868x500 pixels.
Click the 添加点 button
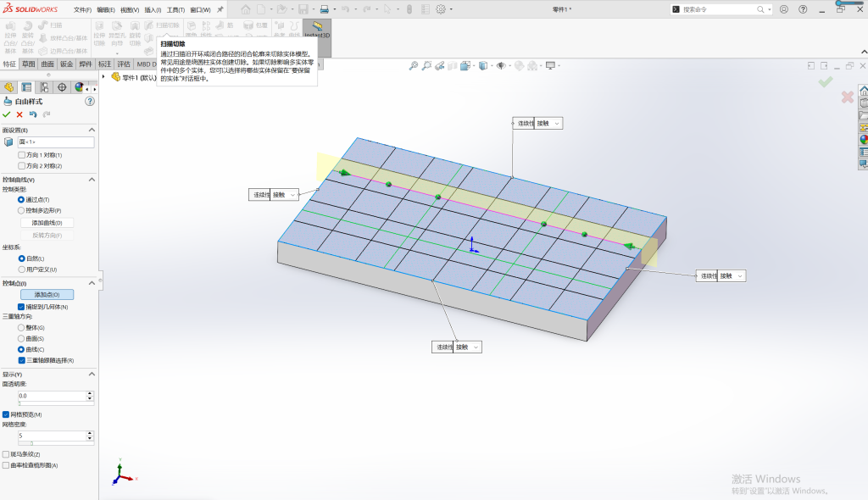click(47, 295)
